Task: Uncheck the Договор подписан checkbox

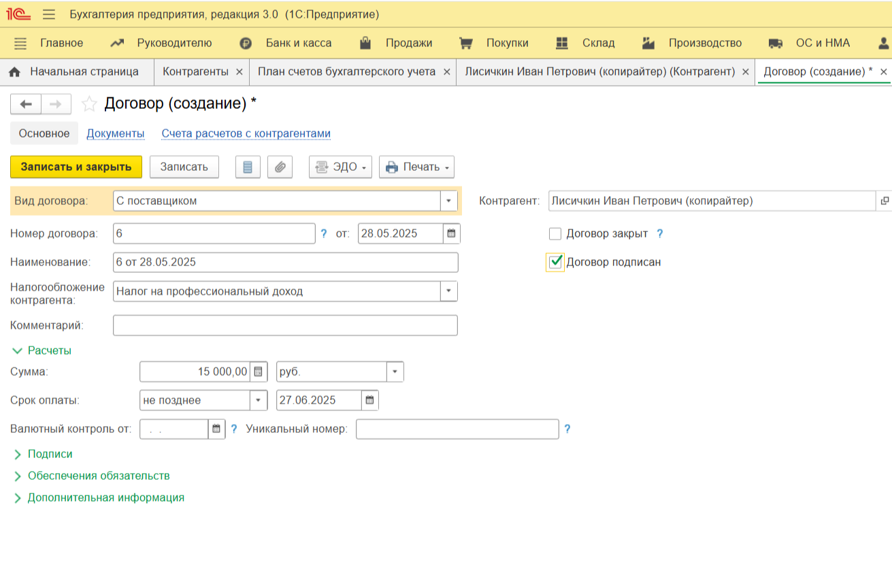Action: pyautogui.click(x=555, y=262)
